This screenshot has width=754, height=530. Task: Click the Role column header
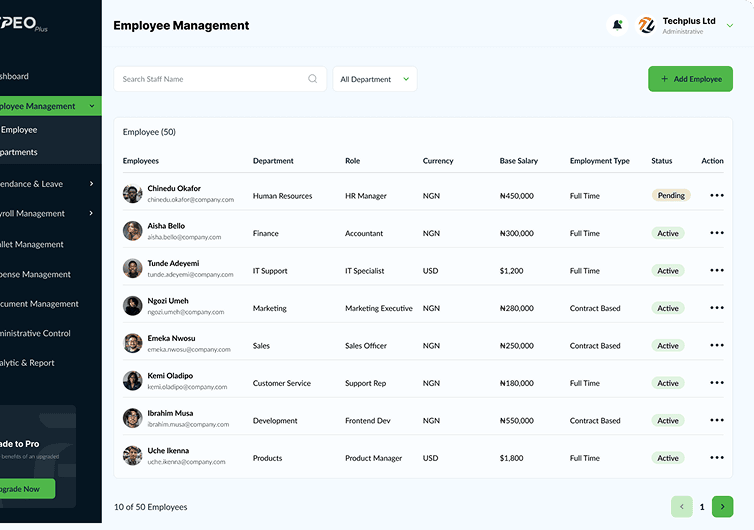point(352,161)
